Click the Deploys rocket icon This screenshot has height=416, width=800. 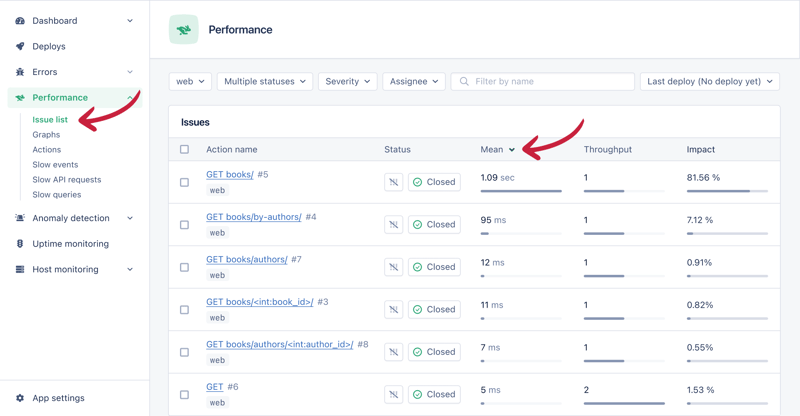tap(20, 47)
